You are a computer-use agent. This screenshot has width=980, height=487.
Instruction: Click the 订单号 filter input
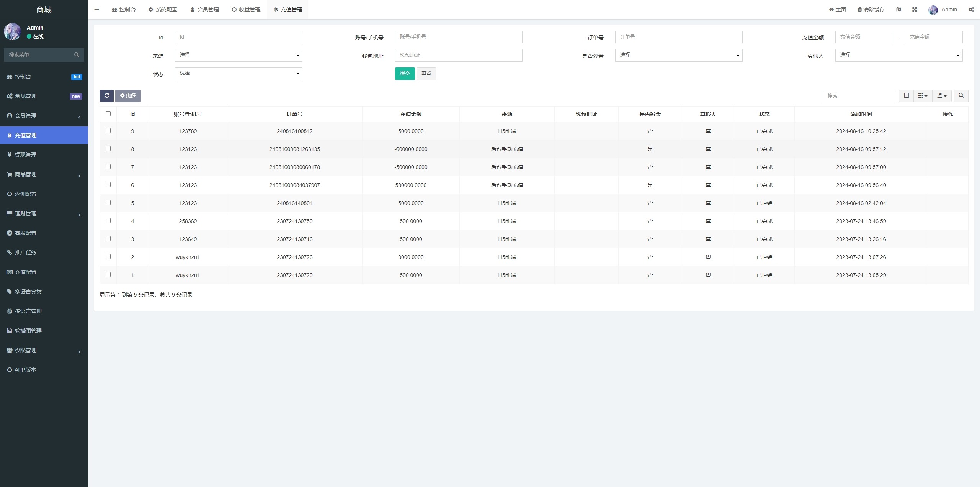coord(679,37)
